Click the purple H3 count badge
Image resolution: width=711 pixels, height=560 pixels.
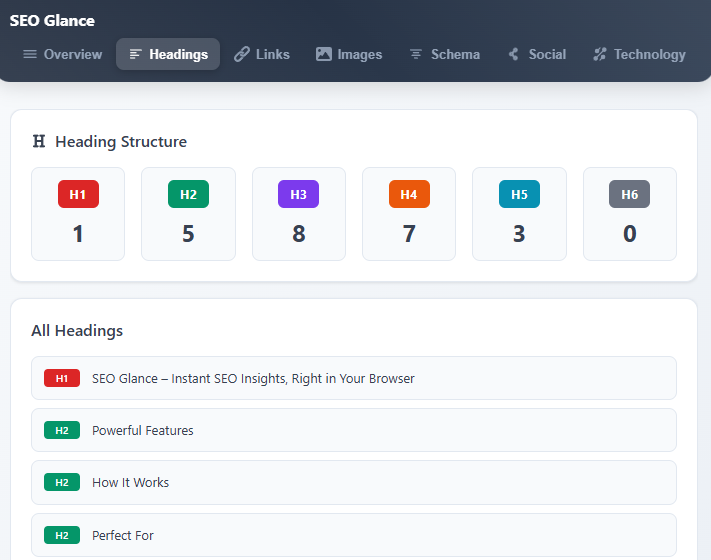[x=298, y=194]
